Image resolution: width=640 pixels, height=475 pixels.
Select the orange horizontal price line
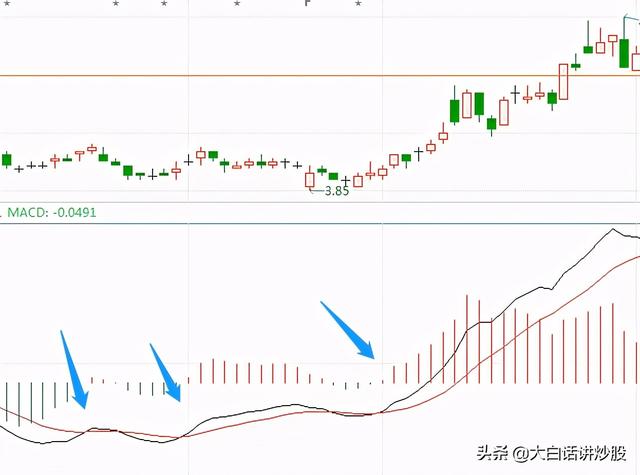point(320,75)
